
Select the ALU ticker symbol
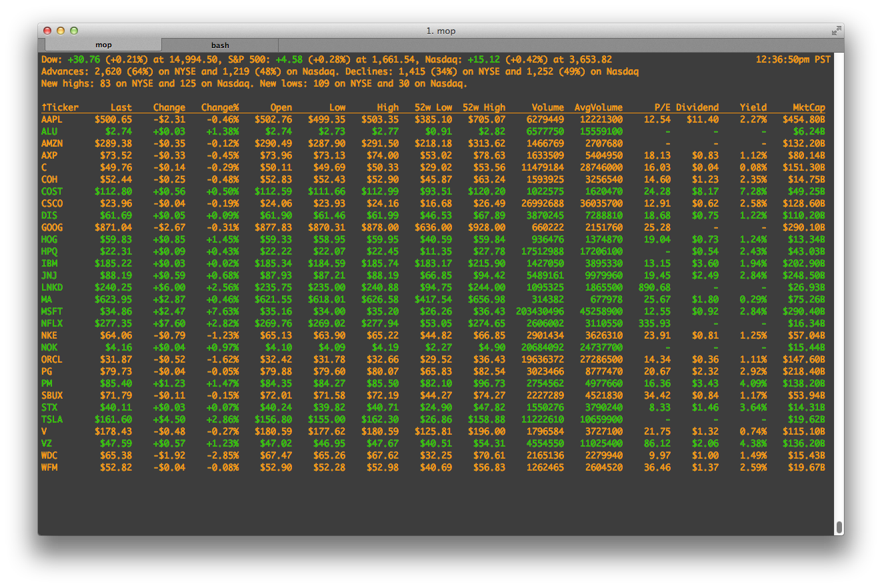coord(49,131)
